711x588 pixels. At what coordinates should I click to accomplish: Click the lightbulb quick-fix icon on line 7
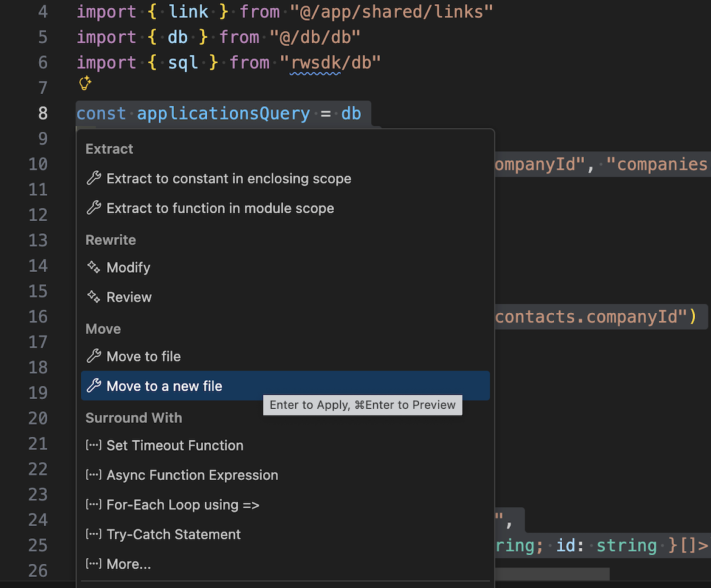coord(84,83)
